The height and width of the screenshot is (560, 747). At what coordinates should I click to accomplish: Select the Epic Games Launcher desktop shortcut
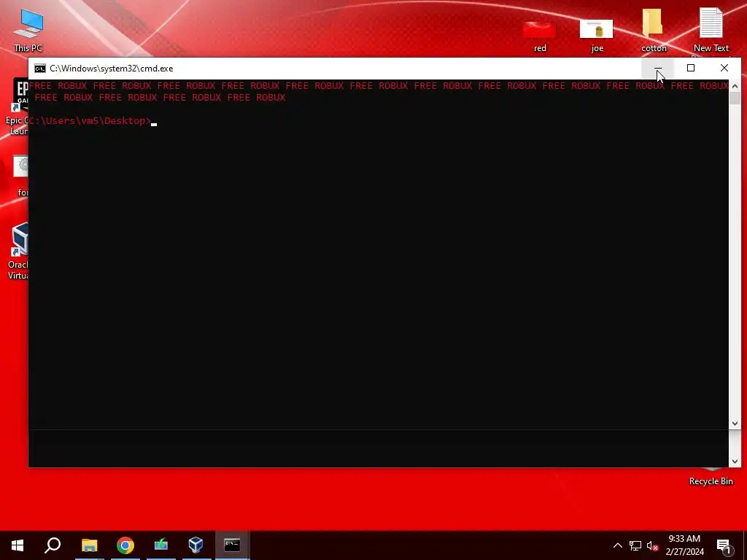point(18,107)
